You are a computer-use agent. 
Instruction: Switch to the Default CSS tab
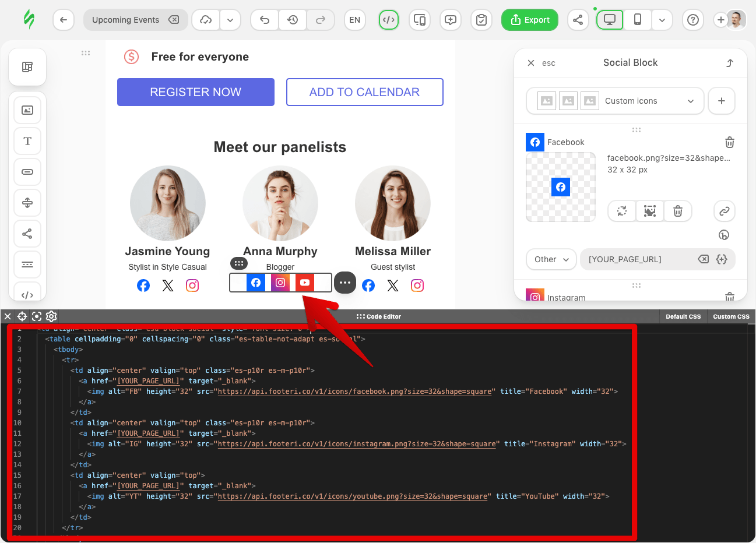[683, 316]
